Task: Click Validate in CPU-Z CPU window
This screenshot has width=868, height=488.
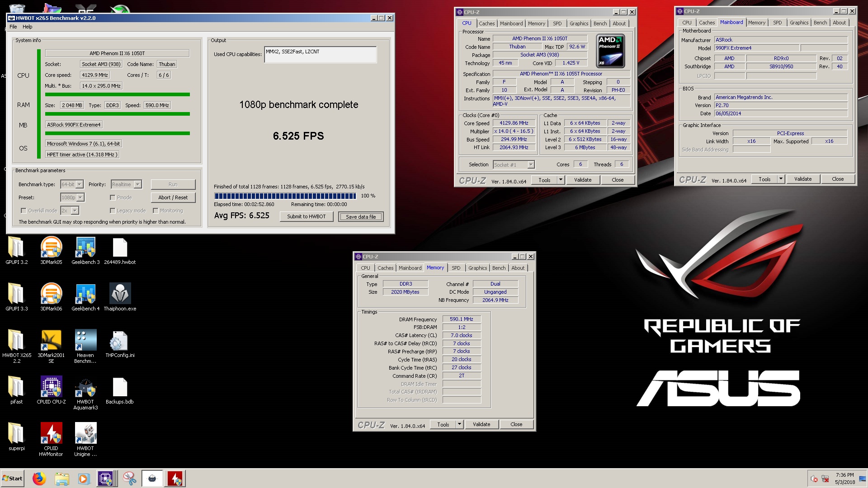Action: tap(583, 180)
